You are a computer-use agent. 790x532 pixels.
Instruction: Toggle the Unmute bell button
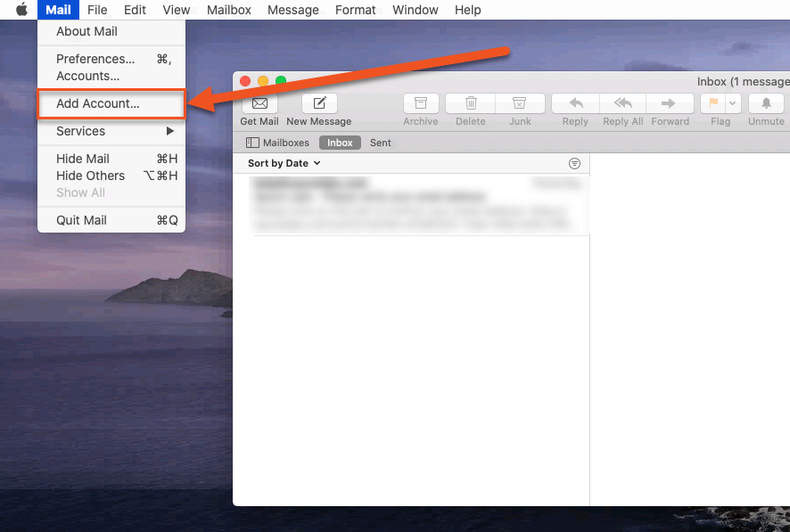pyautogui.click(x=766, y=103)
